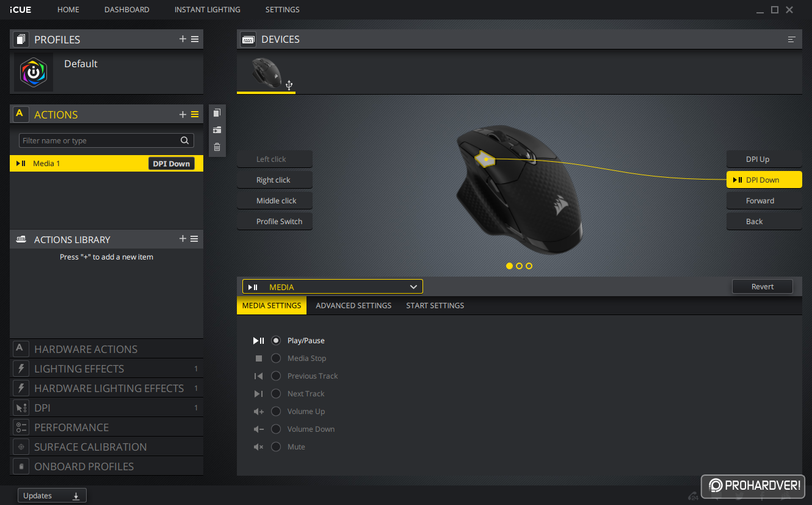Open the INSTANT LIGHTING tab
The width and height of the screenshot is (812, 505).
pos(208,10)
